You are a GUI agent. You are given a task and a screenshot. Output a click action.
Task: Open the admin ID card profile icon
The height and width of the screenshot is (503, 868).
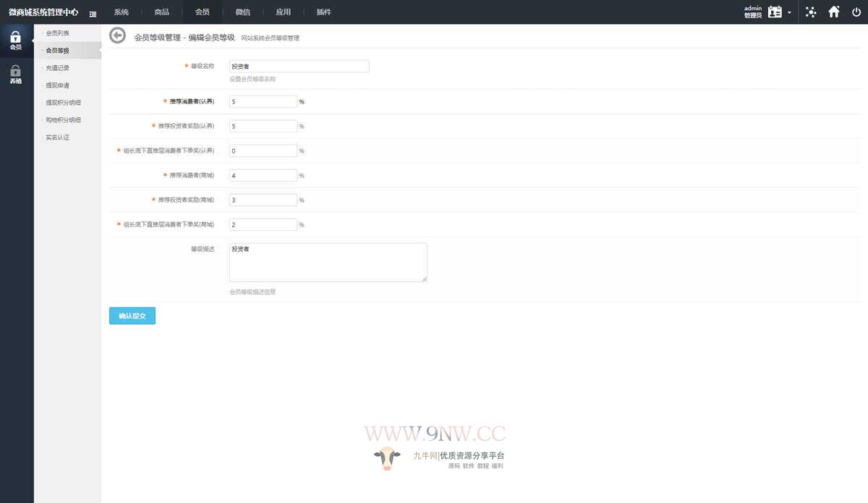pyautogui.click(x=775, y=12)
